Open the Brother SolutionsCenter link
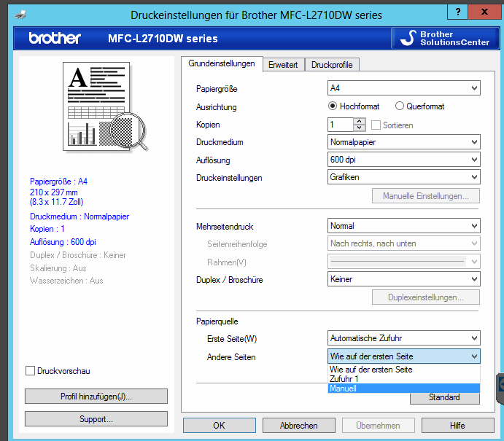 point(445,38)
